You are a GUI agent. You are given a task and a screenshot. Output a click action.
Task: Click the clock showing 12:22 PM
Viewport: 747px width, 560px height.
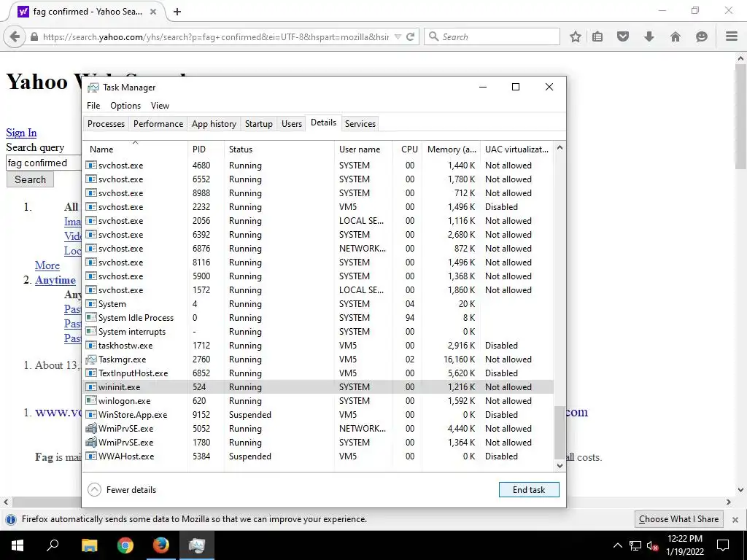684,539
